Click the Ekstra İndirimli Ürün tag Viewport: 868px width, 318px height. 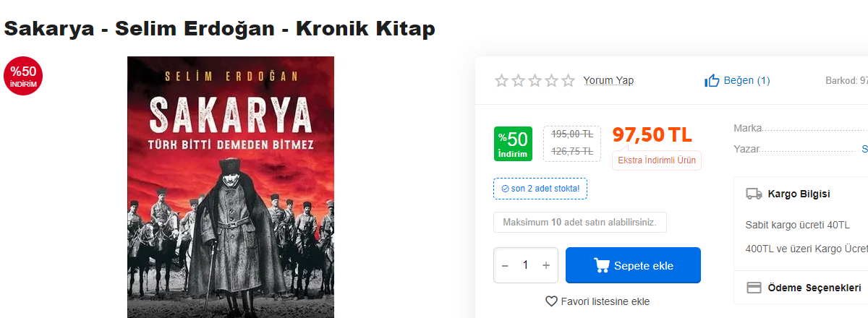(656, 160)
